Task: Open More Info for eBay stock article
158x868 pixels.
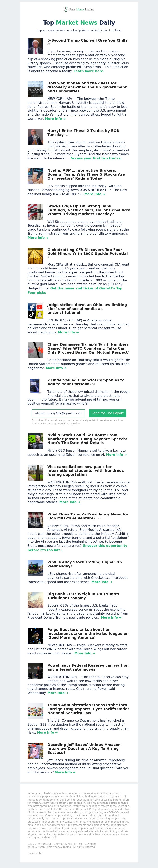Action: tap(101, 582)
